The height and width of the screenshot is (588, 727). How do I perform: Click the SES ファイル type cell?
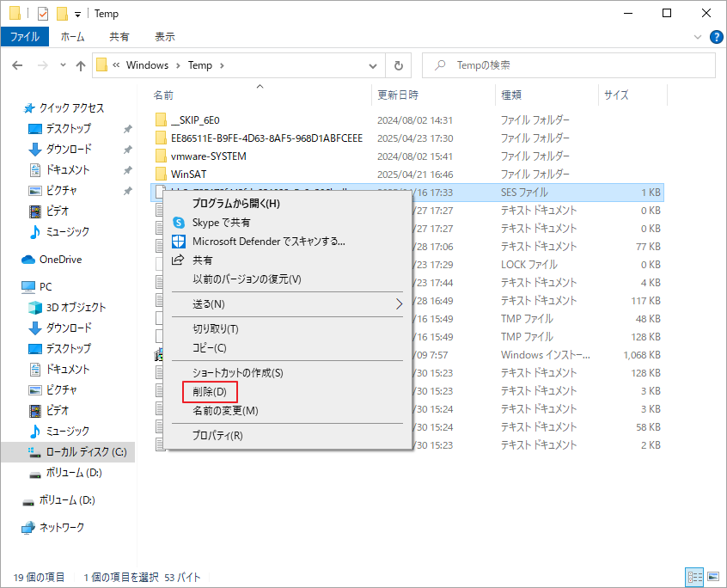(524, 193)
